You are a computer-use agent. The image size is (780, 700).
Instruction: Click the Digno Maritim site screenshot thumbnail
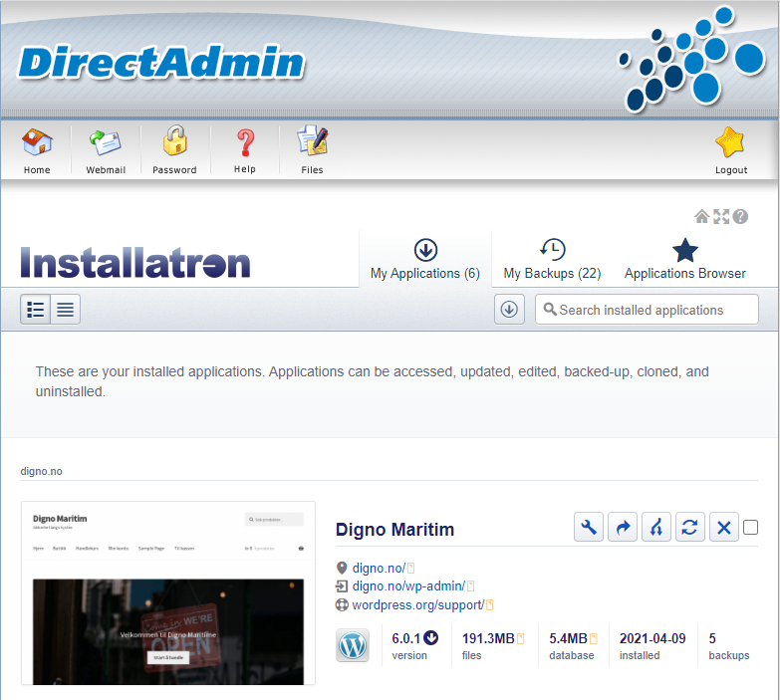point(168,593)
